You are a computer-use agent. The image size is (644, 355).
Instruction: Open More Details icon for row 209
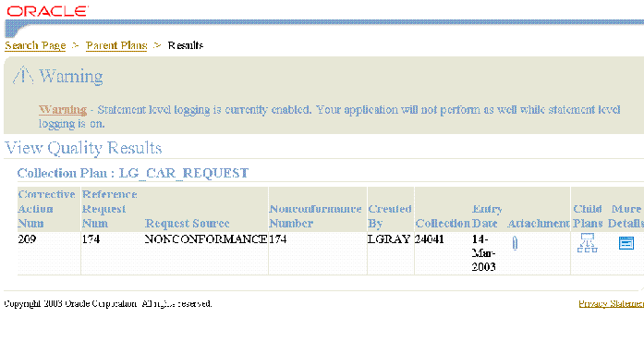pos(626,243)
